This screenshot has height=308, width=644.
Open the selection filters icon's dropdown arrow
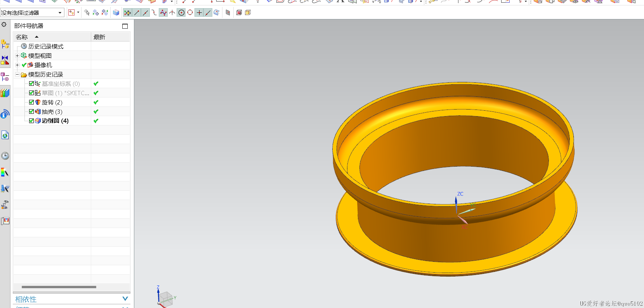pos(78,13)
